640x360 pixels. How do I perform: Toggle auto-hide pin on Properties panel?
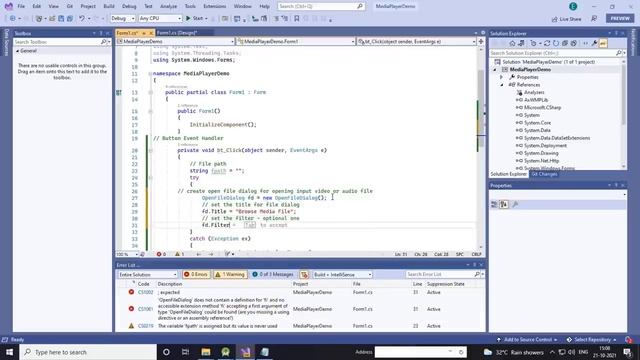(x=616, y=185)
